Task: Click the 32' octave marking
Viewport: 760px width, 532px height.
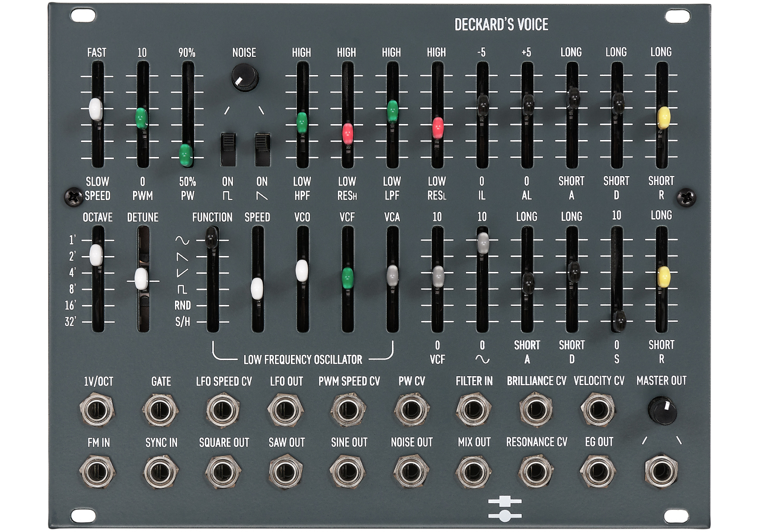Action: click(71, 321)
